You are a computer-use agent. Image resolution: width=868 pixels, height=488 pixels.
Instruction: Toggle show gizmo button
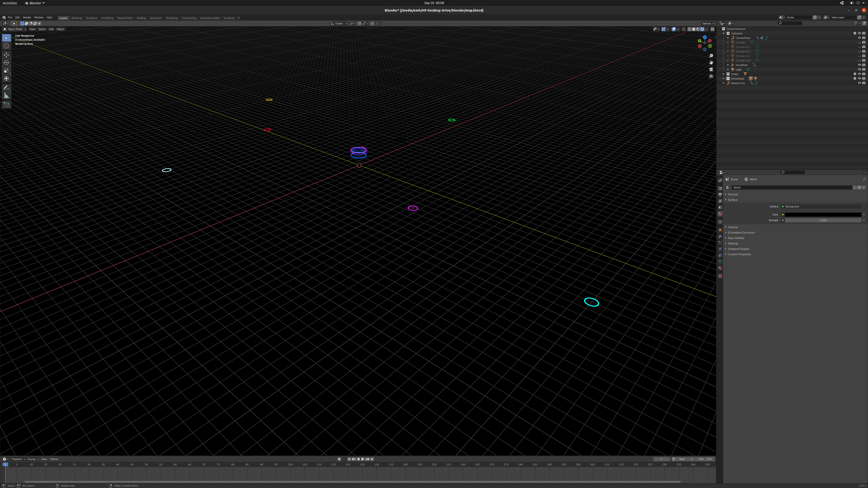[x=663, y=29]
